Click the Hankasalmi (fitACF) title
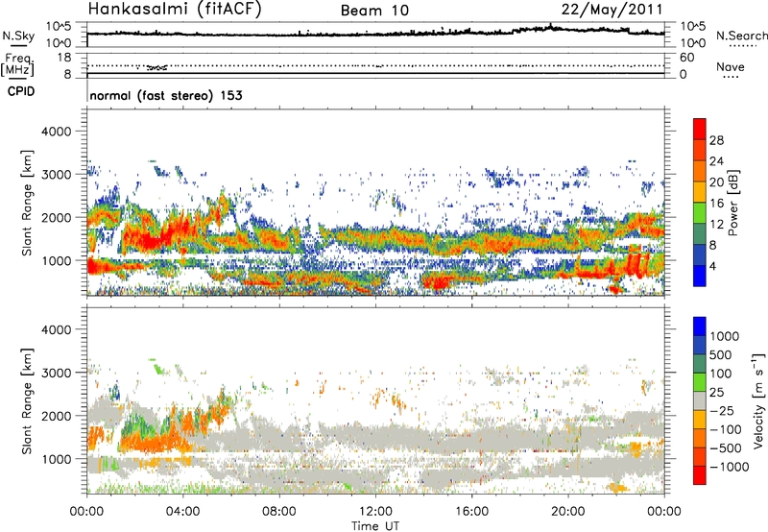This screenshot has height=532, width=768. (175, 10)
